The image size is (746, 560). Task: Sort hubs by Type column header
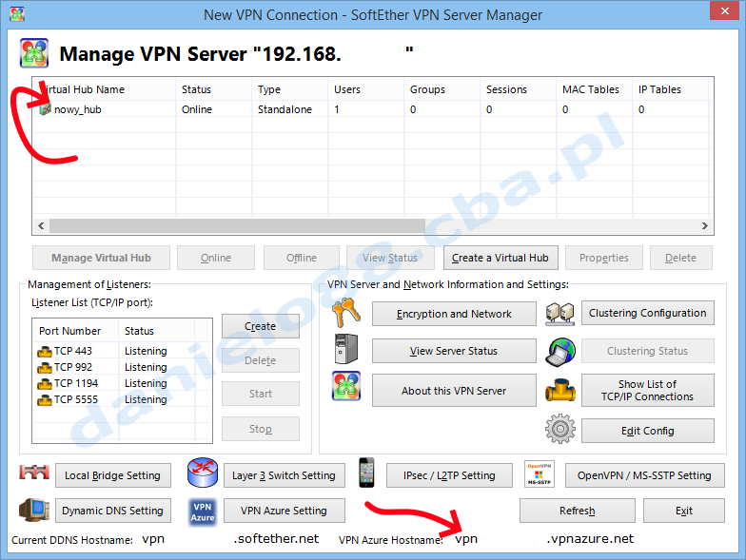290,89
